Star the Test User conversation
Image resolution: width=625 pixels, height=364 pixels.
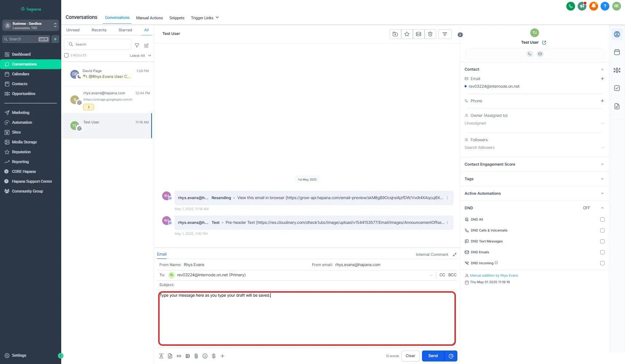click(x=407, y=34)
